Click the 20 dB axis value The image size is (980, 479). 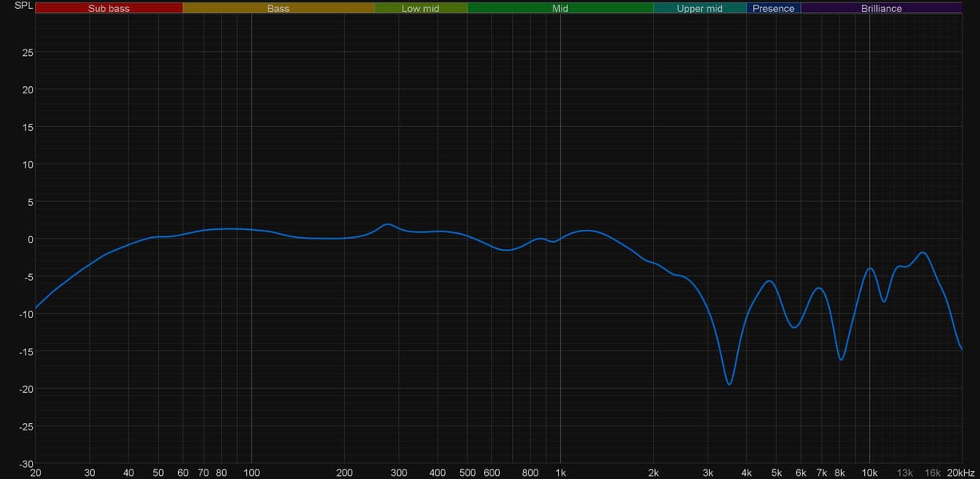point(28,89)
